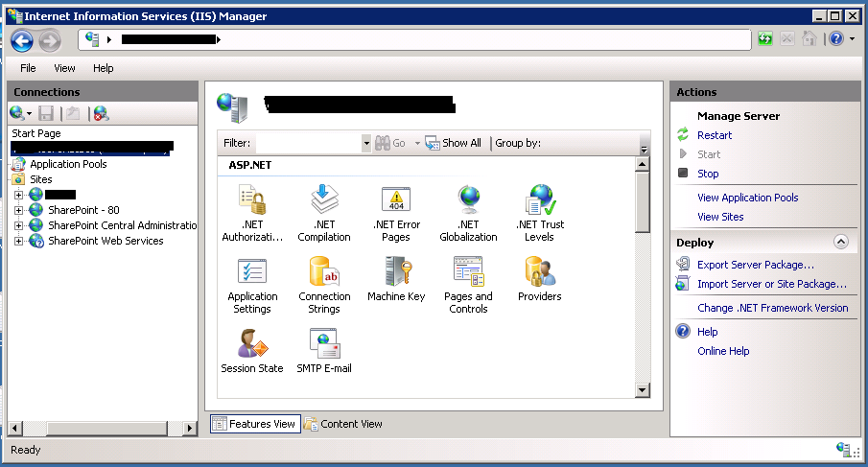Open .NET Trust Levels feature

tap(540, 214)
